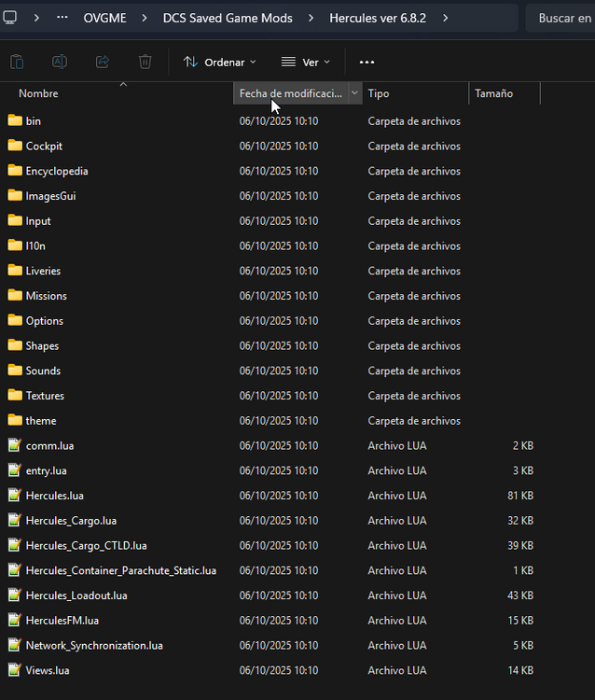Click the 14 KB size of Views.lua
Image resolution: width=595 pixels, height=700 pixels.
[520, 670]
